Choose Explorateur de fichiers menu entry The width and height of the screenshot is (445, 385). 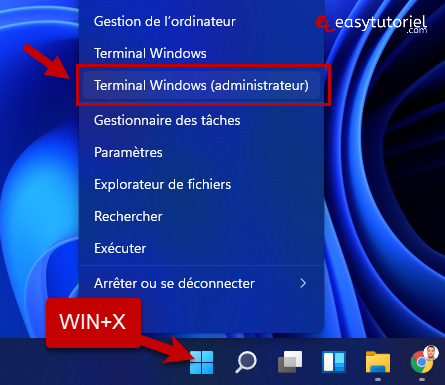point(201,184)
